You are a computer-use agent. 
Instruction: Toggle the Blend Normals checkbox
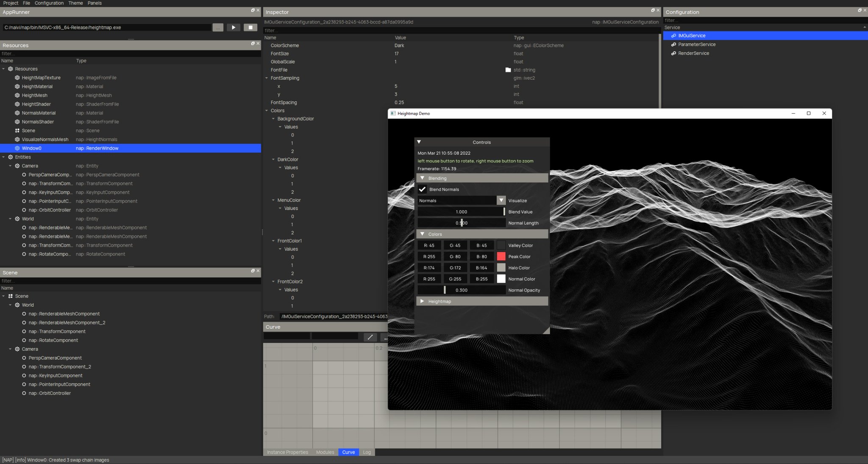(422, 189)
